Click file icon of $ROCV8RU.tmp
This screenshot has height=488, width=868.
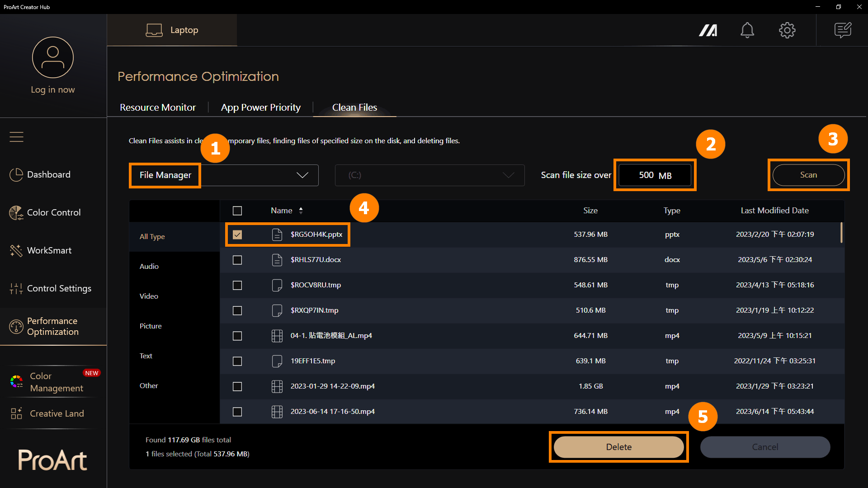point(277,285)
